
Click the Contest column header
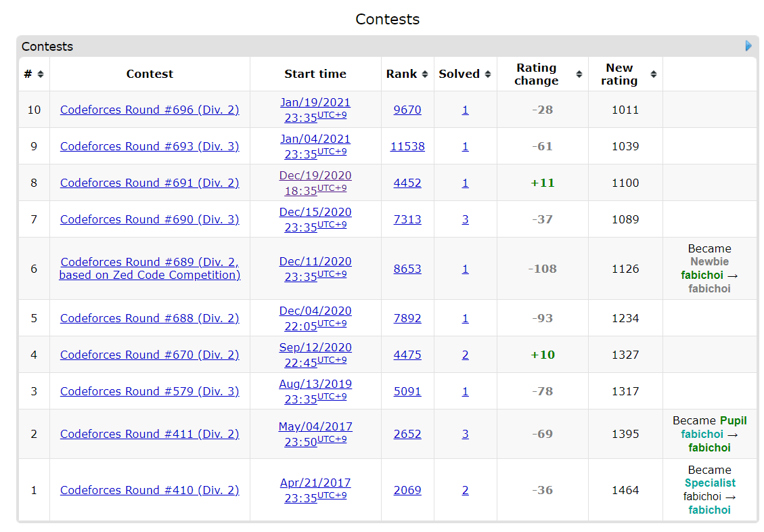click(150, 74)
